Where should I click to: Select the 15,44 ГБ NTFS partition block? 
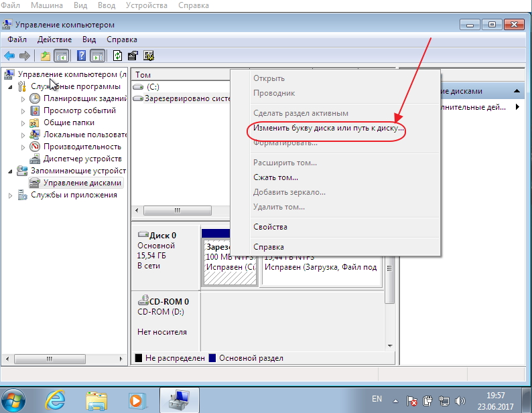321,270
